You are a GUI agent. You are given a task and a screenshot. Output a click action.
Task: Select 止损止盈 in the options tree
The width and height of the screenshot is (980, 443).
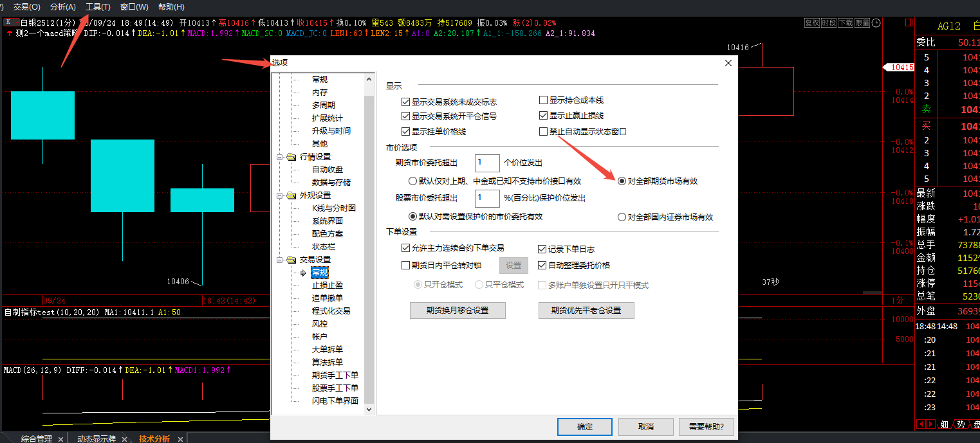328,285
